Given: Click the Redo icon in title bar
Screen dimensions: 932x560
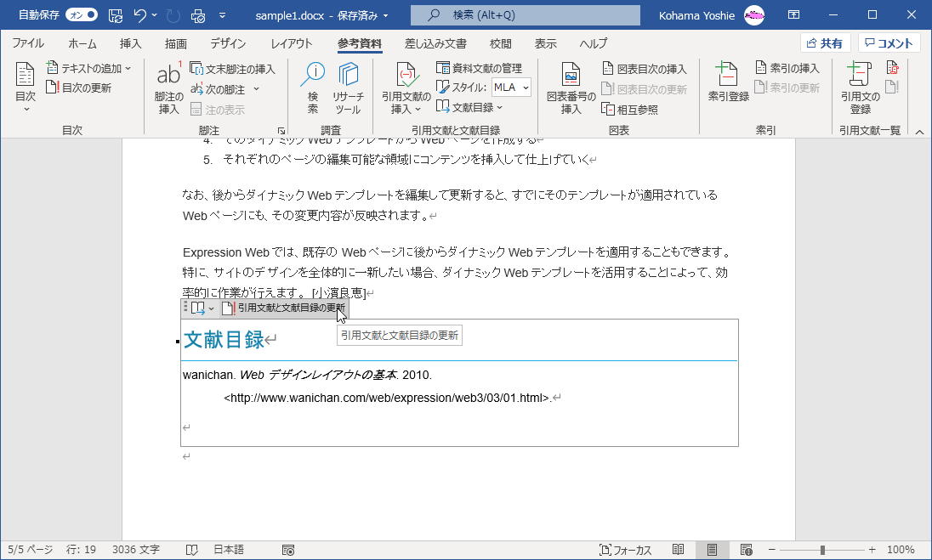Looking at the screenshot, I should (x=173, y=15).
